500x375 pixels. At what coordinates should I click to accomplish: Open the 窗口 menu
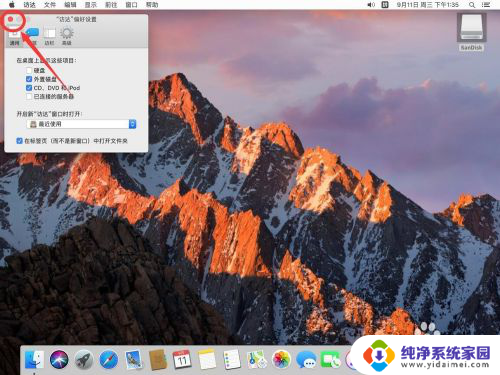point(131,5)
